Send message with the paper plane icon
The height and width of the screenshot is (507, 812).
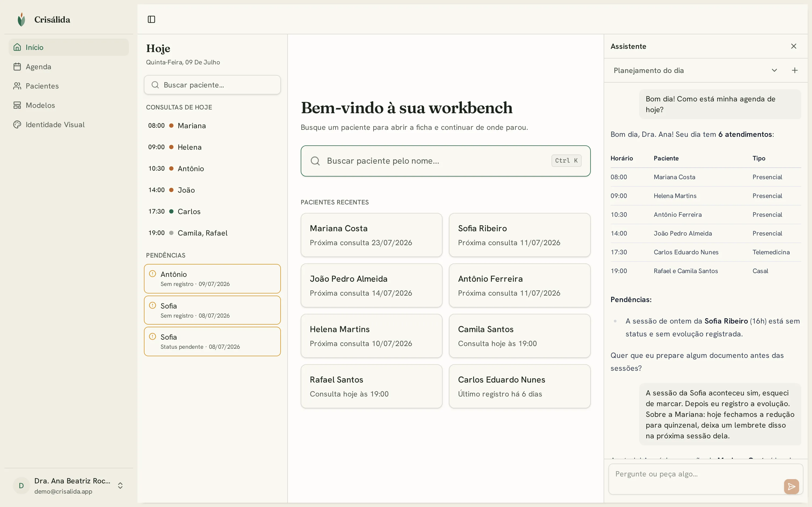point(791,486)
